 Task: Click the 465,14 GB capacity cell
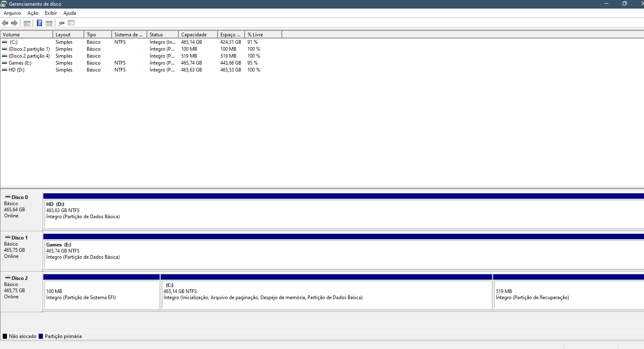(x=191, y=42)
